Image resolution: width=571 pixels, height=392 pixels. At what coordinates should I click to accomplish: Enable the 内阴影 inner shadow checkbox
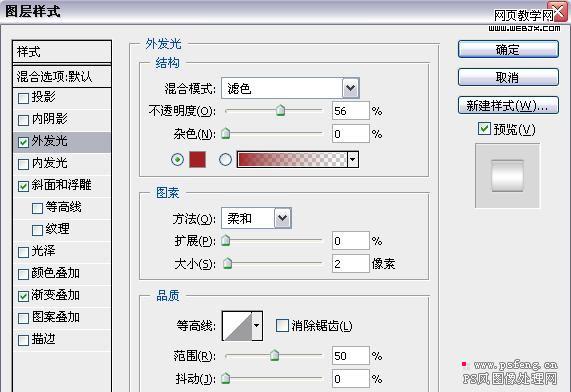pos(23,120)
